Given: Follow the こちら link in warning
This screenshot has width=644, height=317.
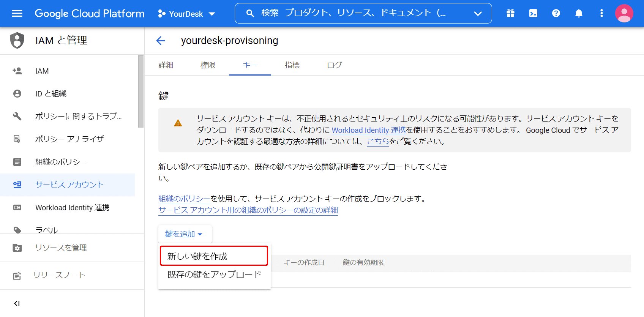Looking at the screenshot, I should click(x=378, y=142).
